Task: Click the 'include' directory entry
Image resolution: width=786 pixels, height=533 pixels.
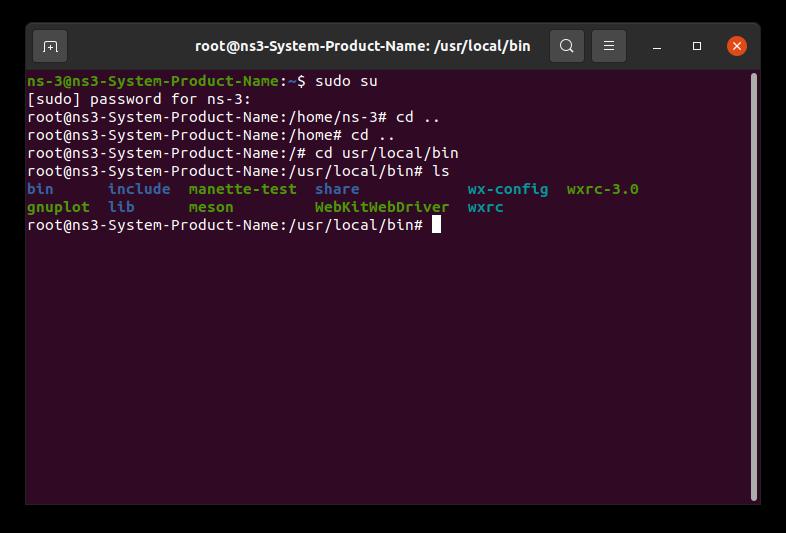Action: (139, 190)
